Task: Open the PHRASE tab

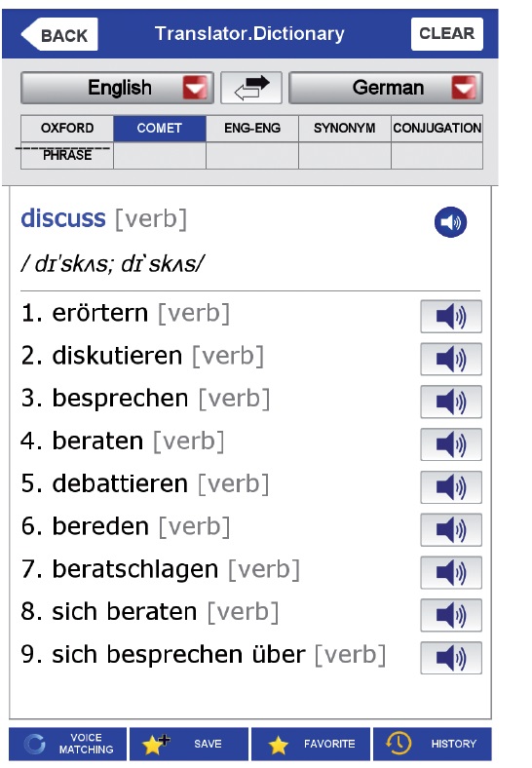Action: click(x=67, y=156)
